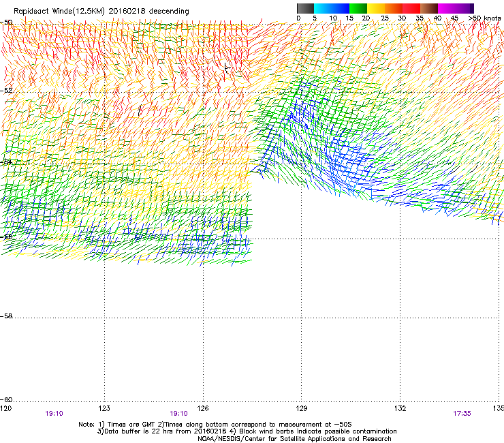Click the 19:10 time label near longitude 126
Viewport: 504px width, 443px height.
click(x=178, y=414)
